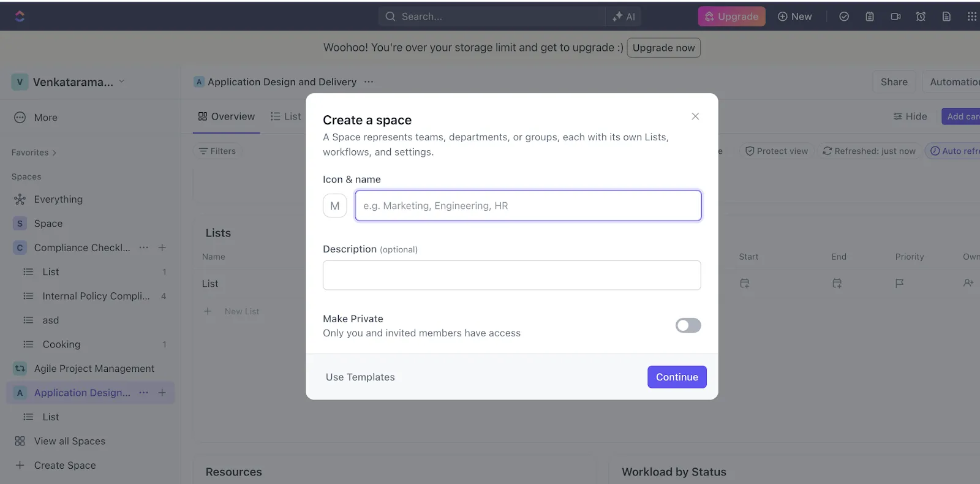The image size is (980, 484).
Task: Switch to the Overview tab
Action: [x=227, y=116]
